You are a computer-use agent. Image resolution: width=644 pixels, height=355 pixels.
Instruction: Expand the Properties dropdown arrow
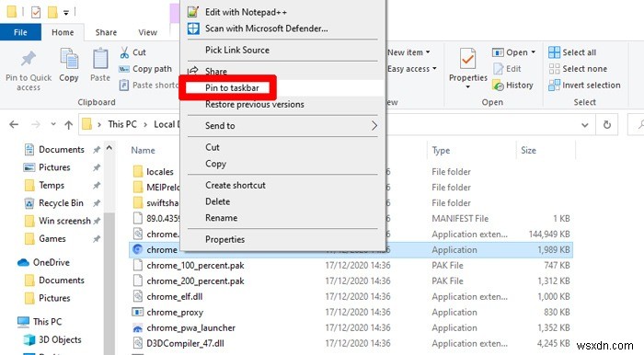pos(467,86)
